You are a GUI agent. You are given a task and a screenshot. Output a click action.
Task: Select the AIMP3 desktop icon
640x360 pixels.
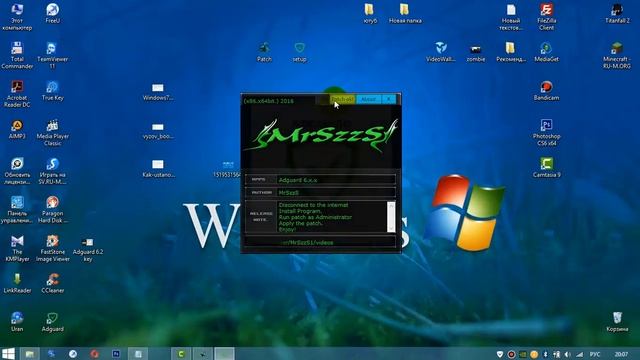(x=17, y=129)
